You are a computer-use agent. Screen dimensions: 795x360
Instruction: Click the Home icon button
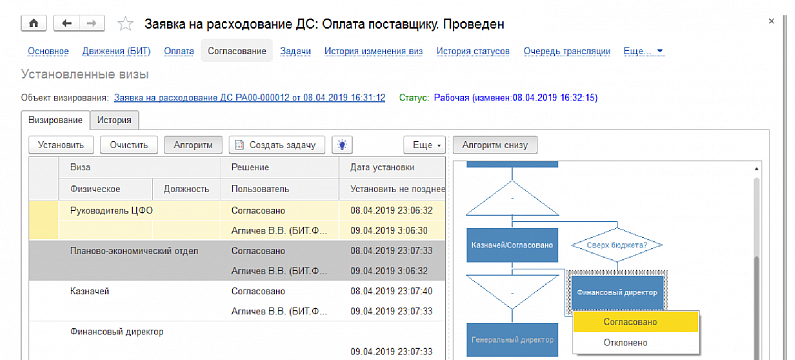34,23
